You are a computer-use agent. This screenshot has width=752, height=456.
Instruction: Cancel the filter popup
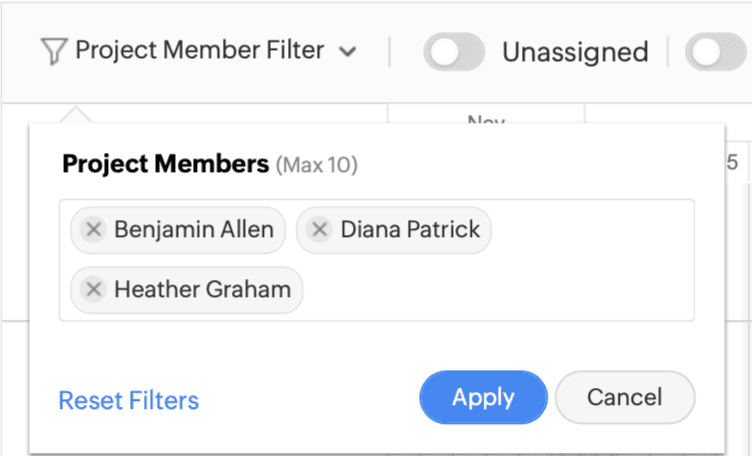pyautogui.click(x=624, y=397)
